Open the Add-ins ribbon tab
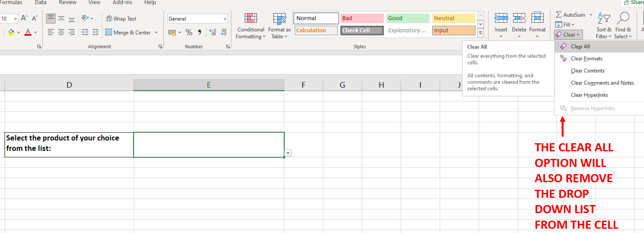Screen dimensions: 644x233 pyautogui.click(x=122, y=3)
